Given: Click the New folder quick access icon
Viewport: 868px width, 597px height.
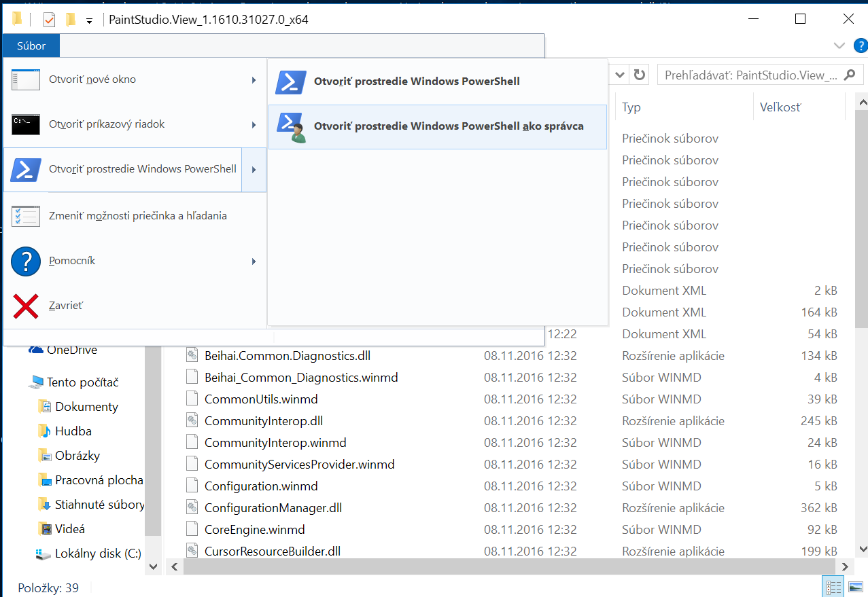Looking at the screenshot, I should [x=70, y=20].
